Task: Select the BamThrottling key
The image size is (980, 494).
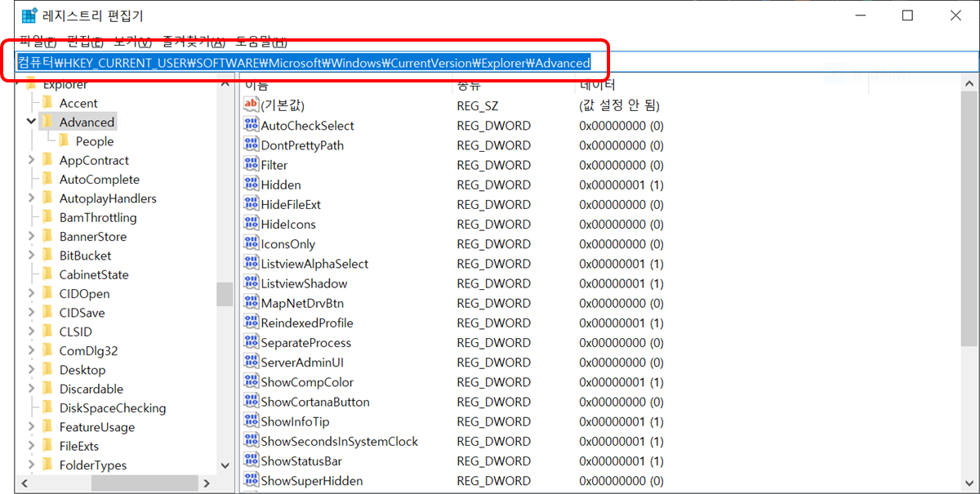Action: click(97, 217)
